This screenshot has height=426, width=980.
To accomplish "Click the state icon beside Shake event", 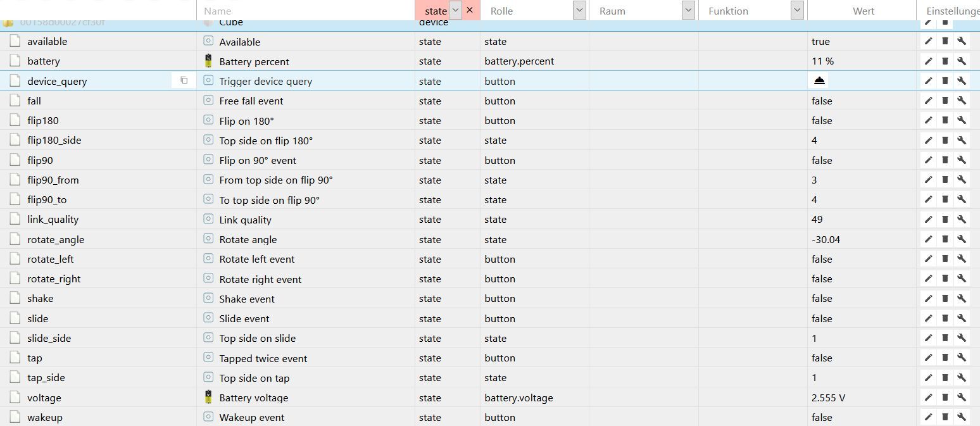I will coord(208,298).
